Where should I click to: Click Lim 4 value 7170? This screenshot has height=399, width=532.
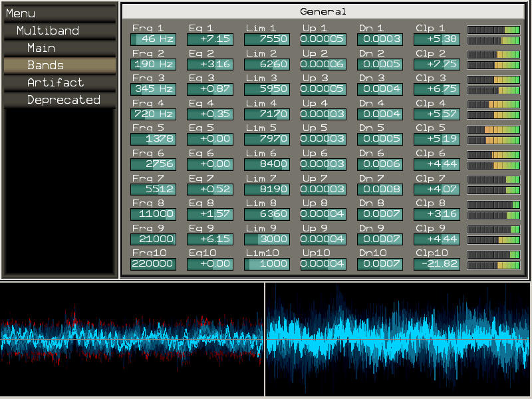(x=267, y=114)
